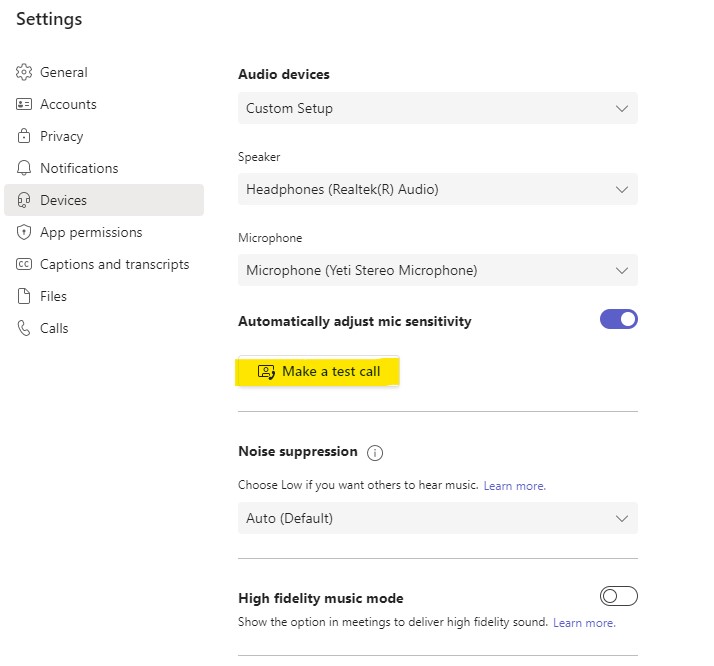Enable High fidelity music mode toggle
This screenshot has width=714, height=666.
pos(618,596)
